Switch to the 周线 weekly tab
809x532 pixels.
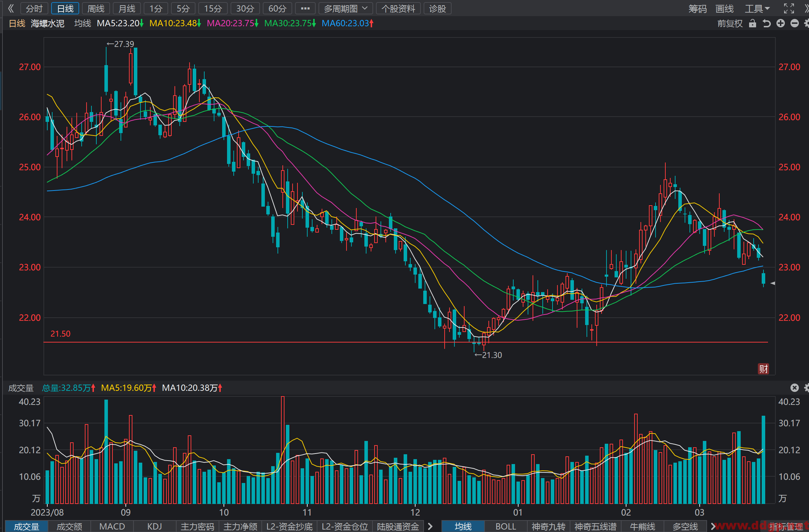(96, 8)
